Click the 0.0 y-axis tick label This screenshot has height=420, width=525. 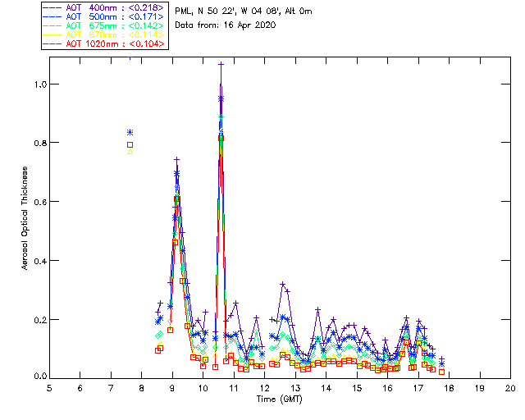[40, 376]
